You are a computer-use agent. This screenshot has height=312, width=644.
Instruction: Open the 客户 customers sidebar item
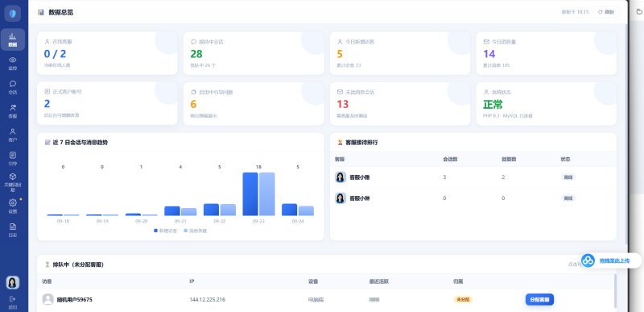[13, 135]
